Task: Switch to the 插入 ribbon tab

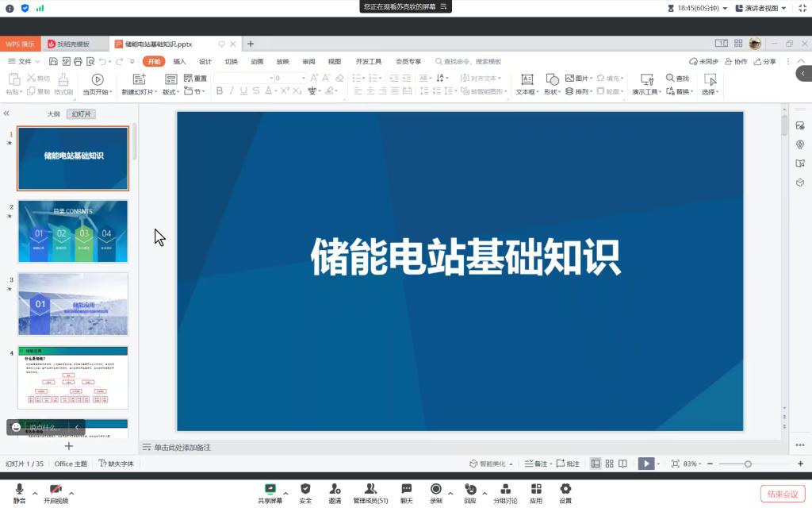Action: (x=180, y=61)
